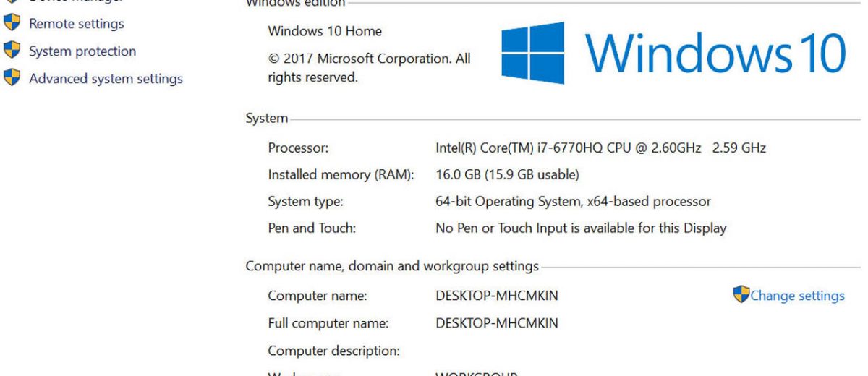Click the Computer description label
The height and width of the screenshot is (376, 868).
334,351
